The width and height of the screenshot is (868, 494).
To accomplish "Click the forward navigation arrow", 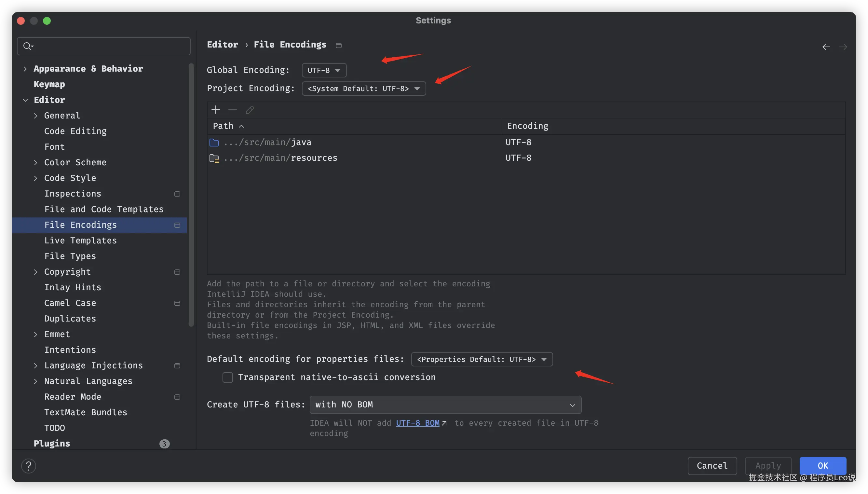I will coord(843,47).
